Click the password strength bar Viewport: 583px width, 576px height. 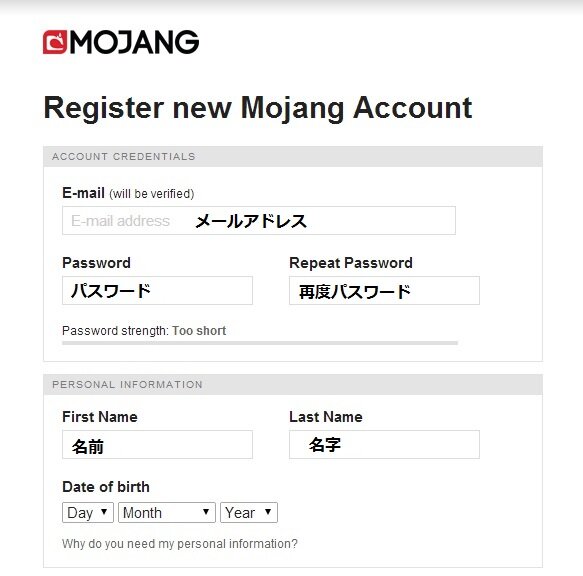pyautogui.click(x=260, y=343)
